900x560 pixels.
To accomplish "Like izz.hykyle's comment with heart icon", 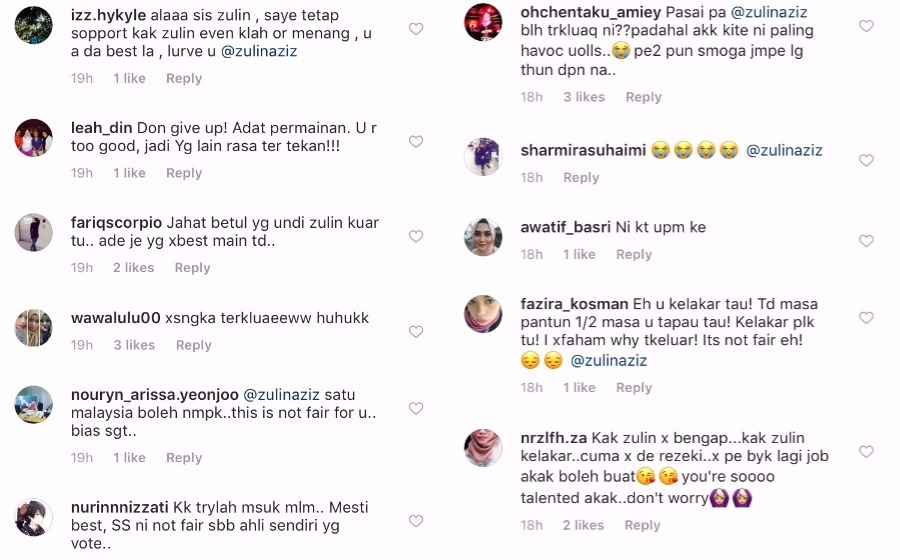I will click(x=416, y=29).
